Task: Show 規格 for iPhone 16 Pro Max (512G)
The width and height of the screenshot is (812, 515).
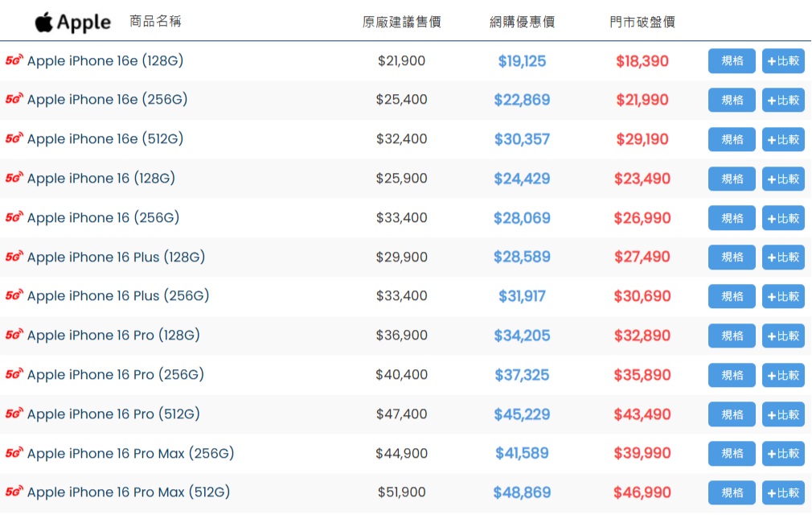Action: tap(732, 492)
